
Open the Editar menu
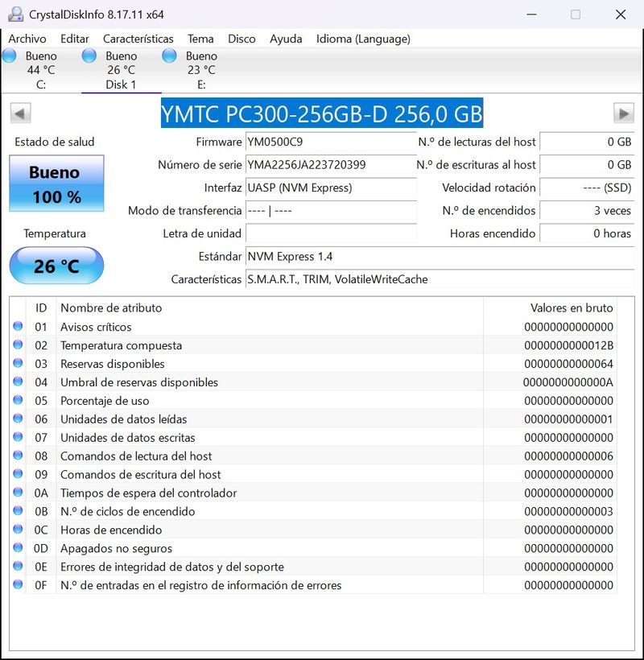click(75, 39)
